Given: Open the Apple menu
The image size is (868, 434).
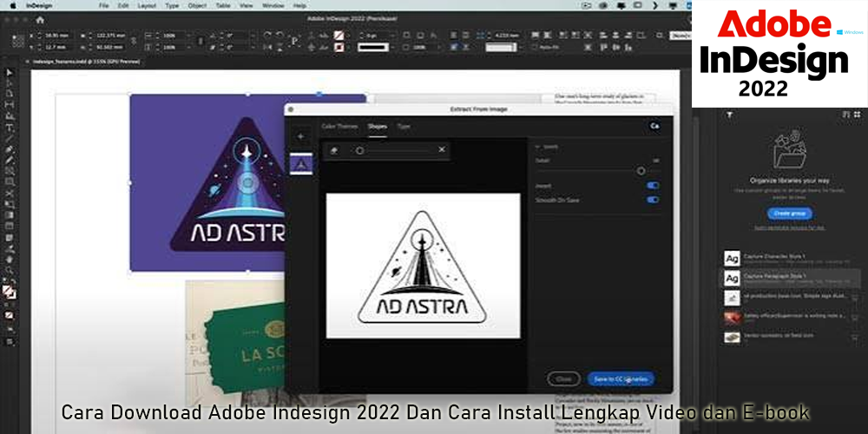Looking at the screenshot, I should [x=13, y=5].
